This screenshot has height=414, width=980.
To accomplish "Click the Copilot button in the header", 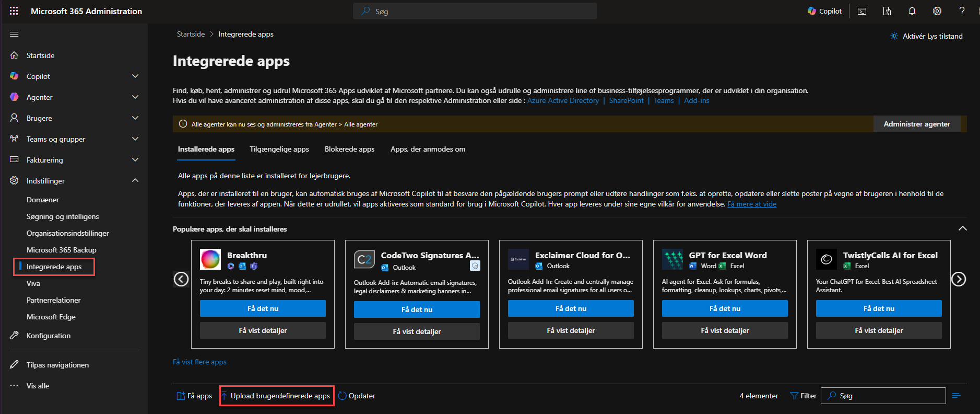I will pos(824,11).
